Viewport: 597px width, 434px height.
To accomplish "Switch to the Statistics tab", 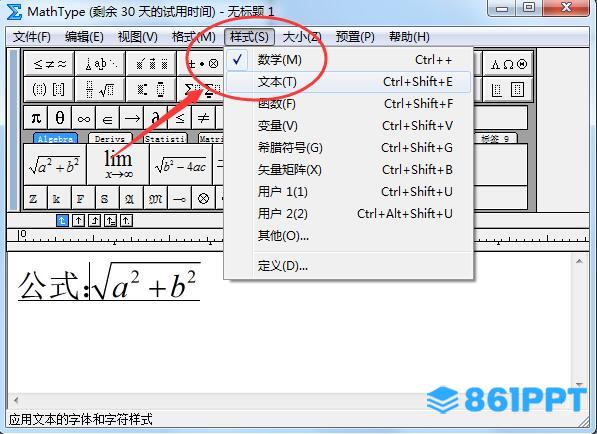I will 165,138.
